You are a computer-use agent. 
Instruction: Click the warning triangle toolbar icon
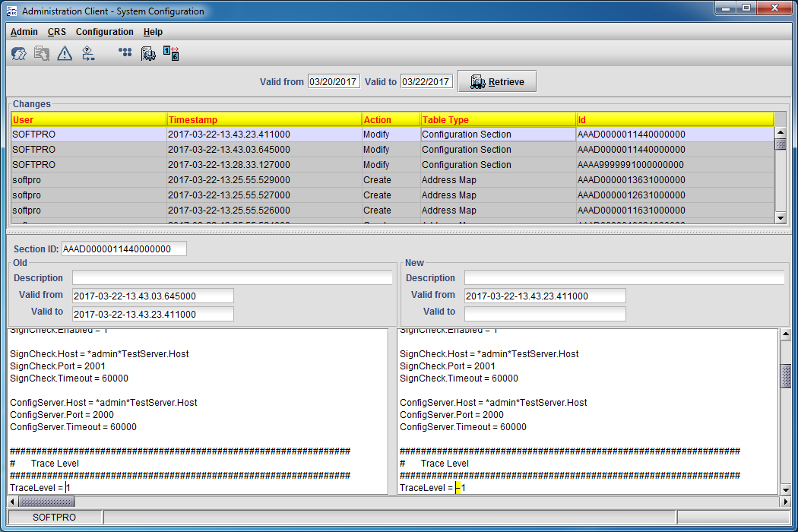65,53
